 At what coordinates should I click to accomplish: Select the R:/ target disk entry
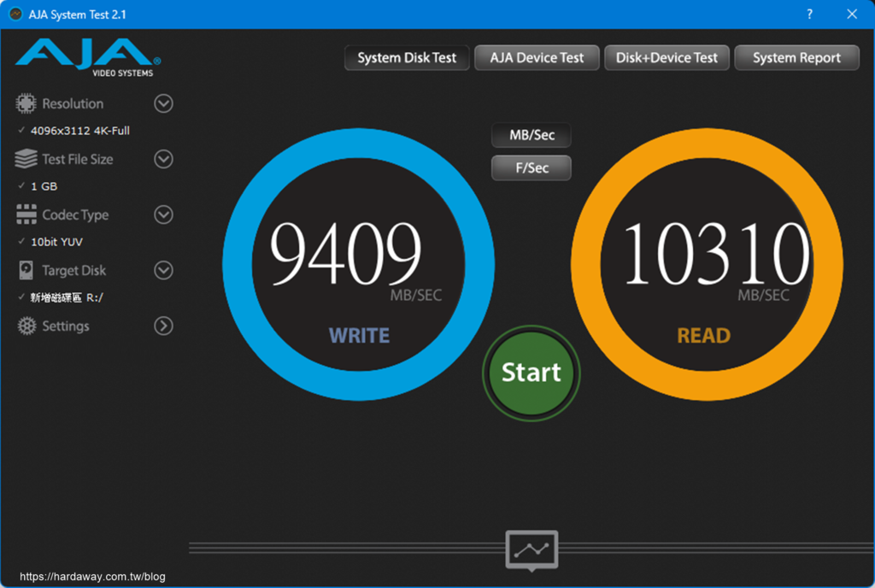point(67,297)
